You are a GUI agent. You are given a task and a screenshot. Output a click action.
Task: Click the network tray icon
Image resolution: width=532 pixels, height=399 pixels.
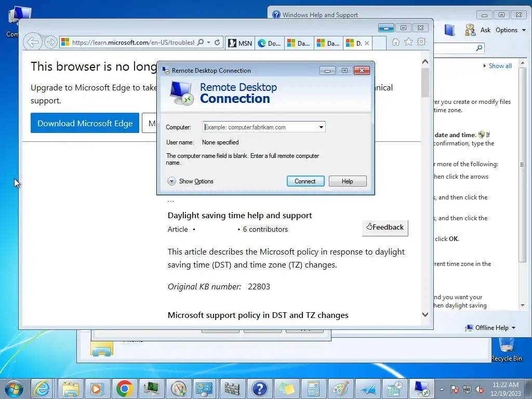(467, 389)
